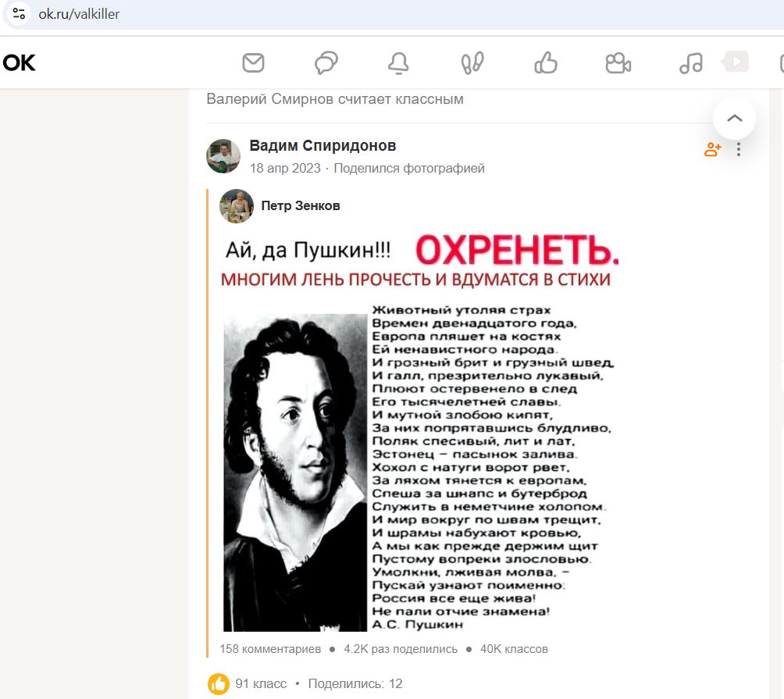Open the messages envelope icon
The image size is (784, 699).
pyautogui.click(x=253, y=63)
